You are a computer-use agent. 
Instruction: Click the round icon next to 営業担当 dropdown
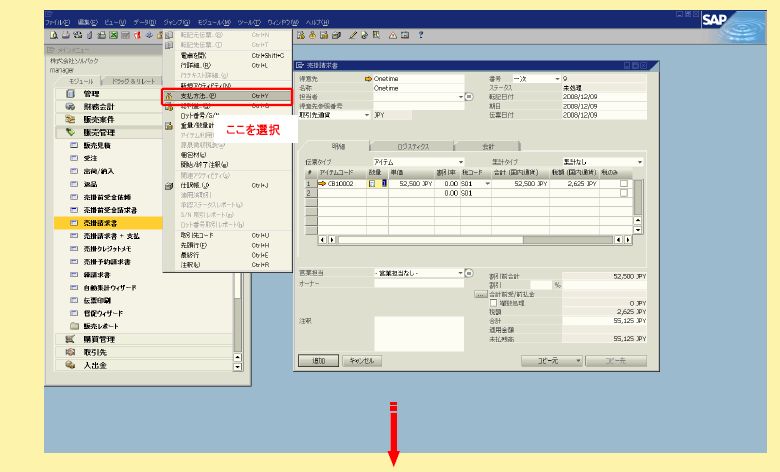tap(469, 273)
